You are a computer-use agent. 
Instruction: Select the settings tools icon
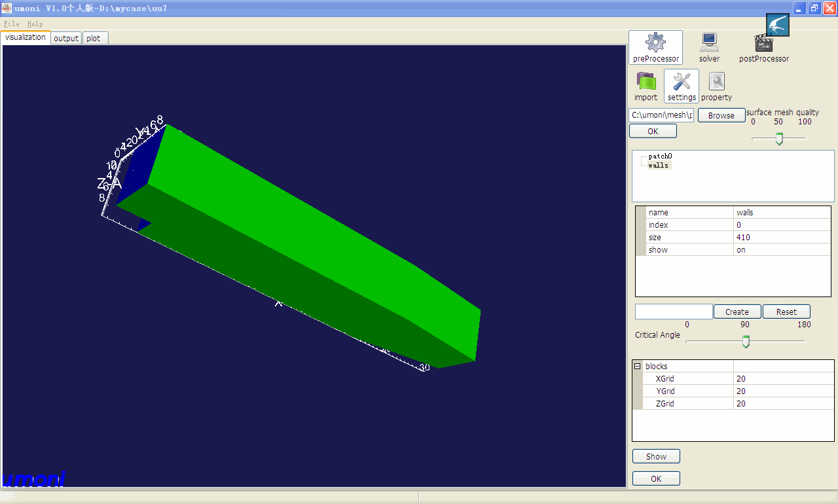(682, 82)
